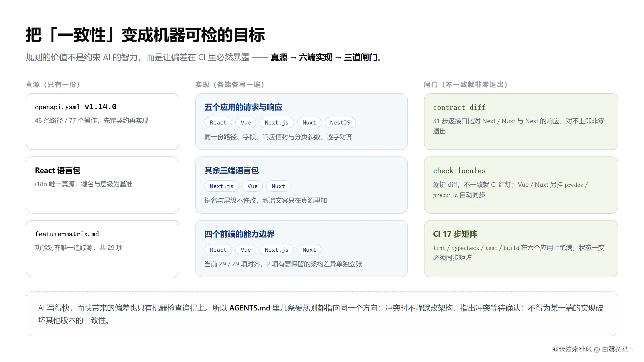Select the NestJS tag
The height and width of the screenshot is (362, 644).
(340, 123)
